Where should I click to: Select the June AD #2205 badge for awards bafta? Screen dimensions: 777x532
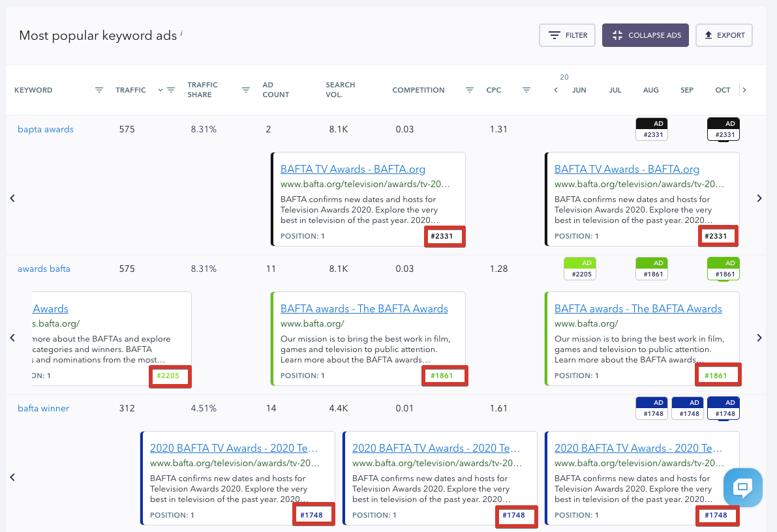[580, 269]
